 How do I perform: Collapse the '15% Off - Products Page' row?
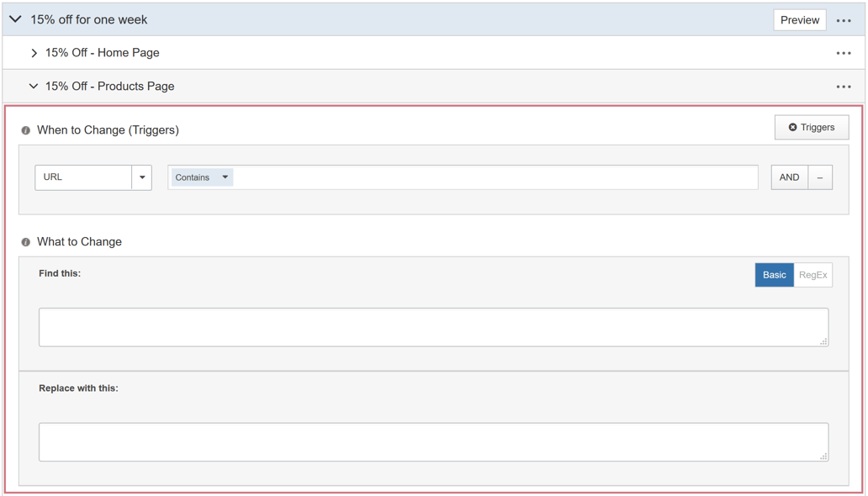(x=33, y=87)
